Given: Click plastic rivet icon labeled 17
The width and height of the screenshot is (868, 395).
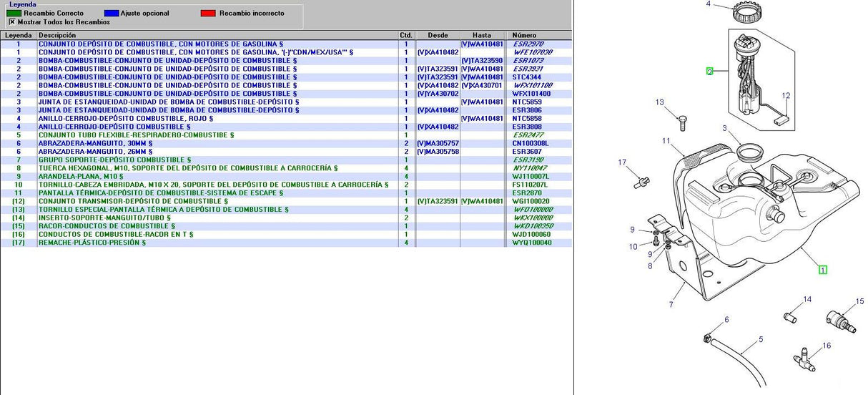Looking at the screenshot, I should tap(641, 181).
